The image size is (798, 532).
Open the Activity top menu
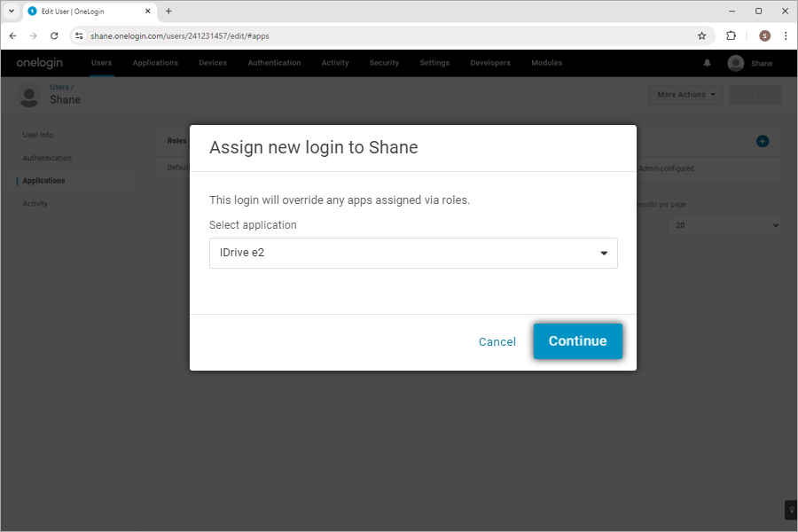(x=335, y=63)
